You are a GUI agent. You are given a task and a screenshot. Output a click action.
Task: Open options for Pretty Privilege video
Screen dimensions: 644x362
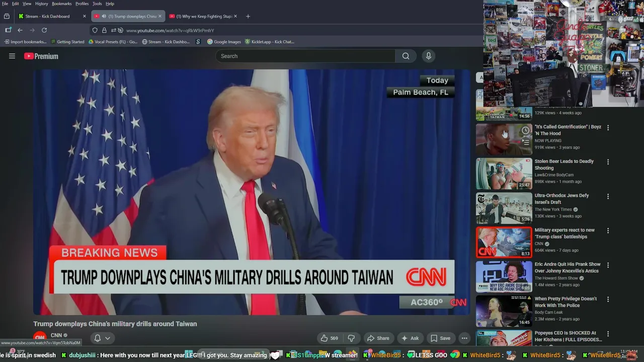608,300
